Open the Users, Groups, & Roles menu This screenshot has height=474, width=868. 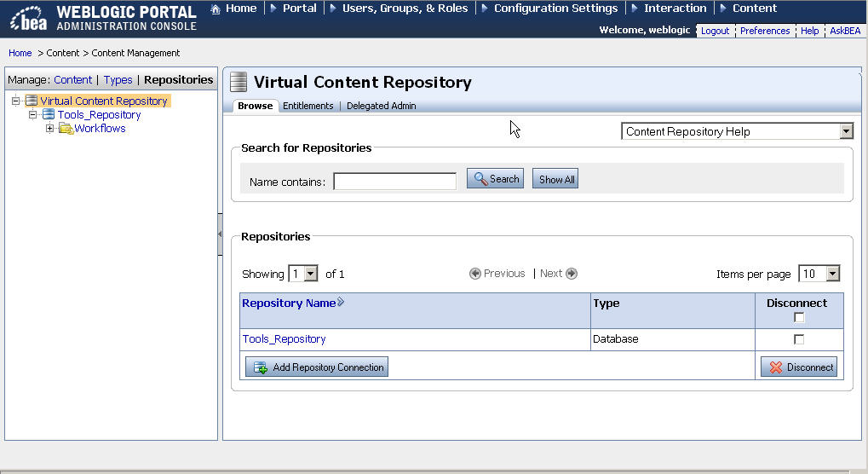405,9
